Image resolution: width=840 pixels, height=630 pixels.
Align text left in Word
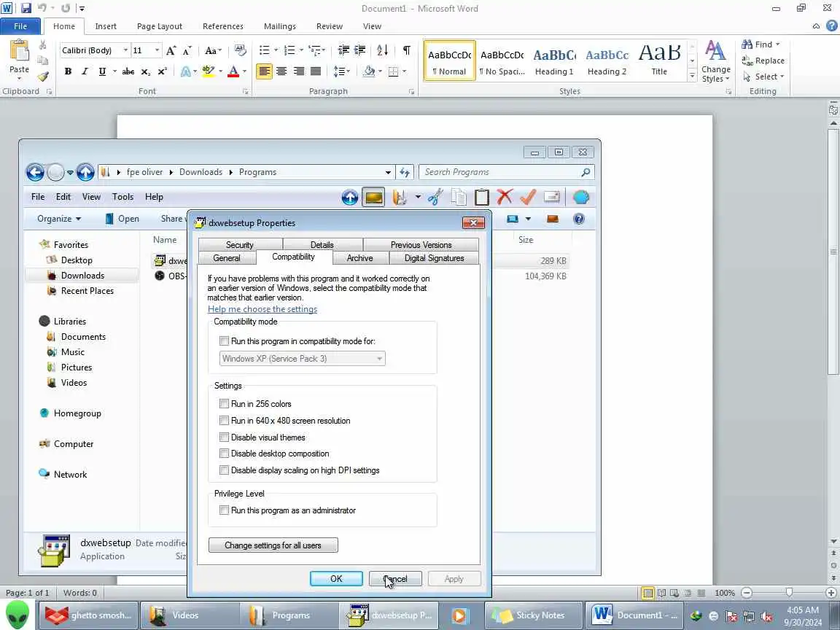click(x=263, y=71)
